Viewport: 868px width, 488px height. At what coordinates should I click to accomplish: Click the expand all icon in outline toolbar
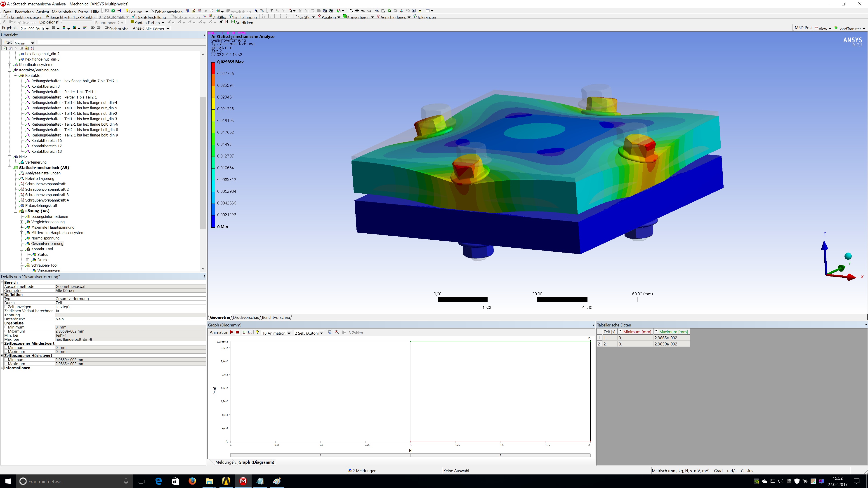click(x=21, y=49)
